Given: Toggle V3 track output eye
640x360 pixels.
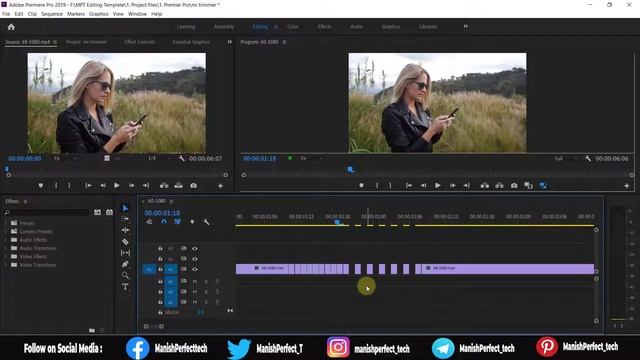Looking at the screenshot, I should pos(195,248).
